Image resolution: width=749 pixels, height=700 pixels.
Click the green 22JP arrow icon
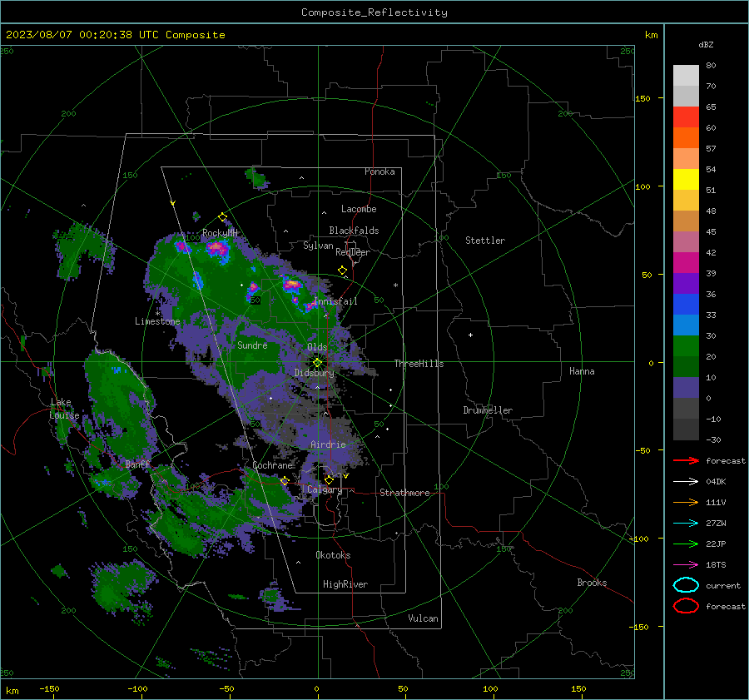[x=686, y=544]
